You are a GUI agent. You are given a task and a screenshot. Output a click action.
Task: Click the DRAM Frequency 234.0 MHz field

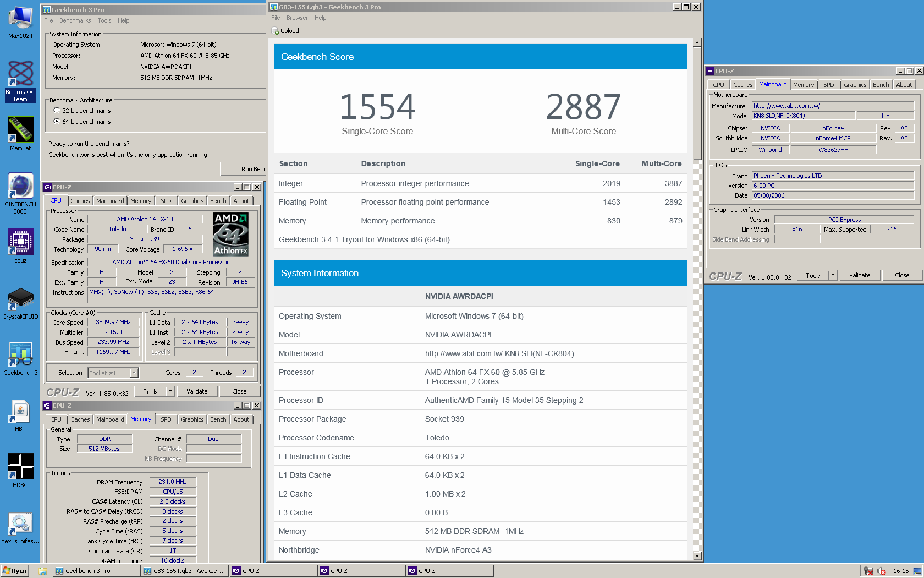(173, 482)
